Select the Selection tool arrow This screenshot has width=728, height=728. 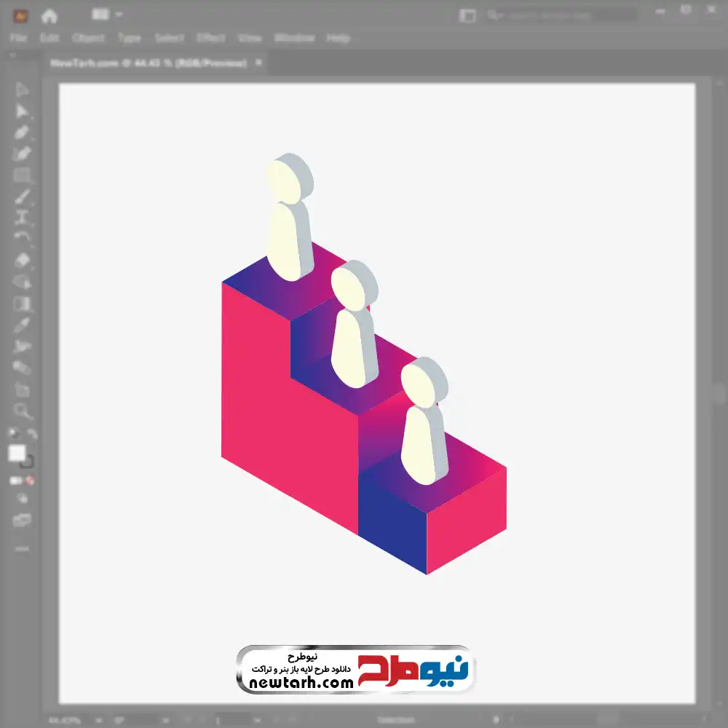pyautogui.click(x=22, y=90)
